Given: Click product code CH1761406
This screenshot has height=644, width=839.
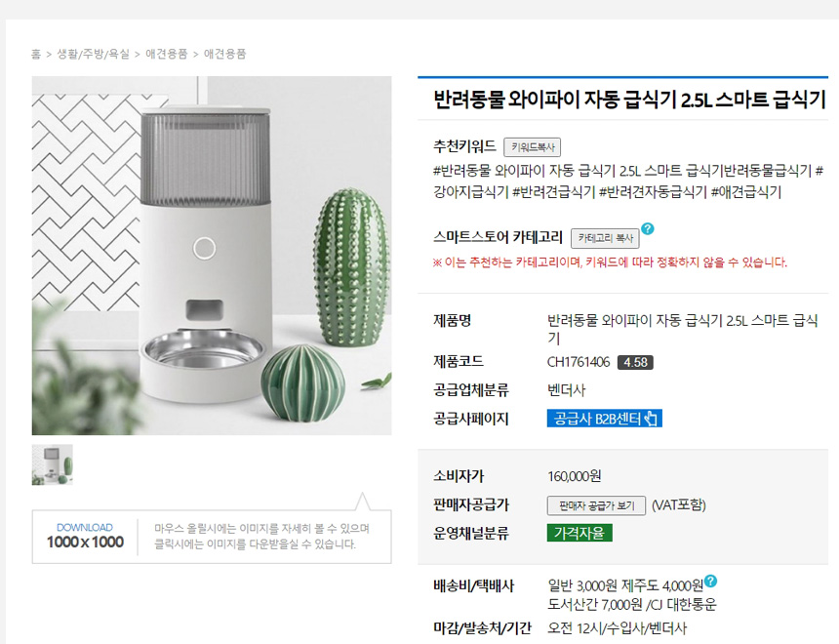Looking at the screenshot, I should pos(578,362).
